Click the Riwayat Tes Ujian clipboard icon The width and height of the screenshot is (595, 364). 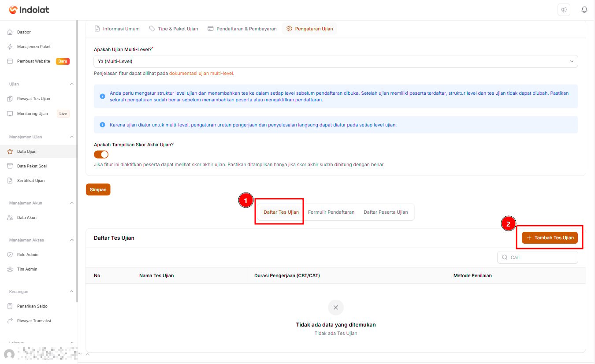[x=10, y=99]
